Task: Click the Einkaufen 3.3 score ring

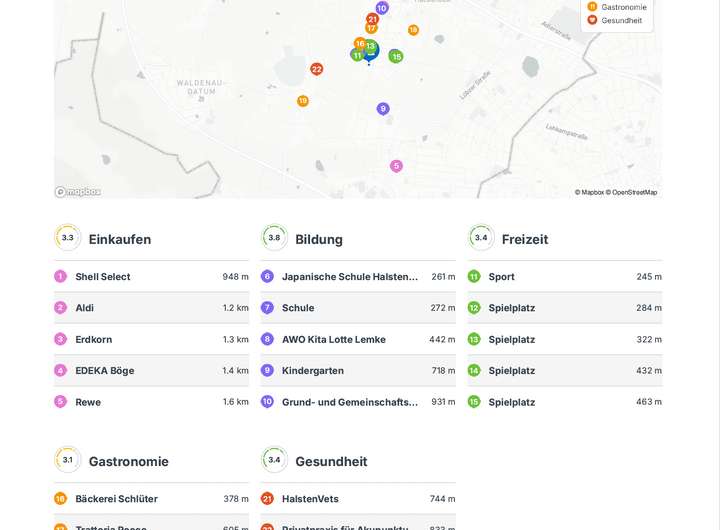Action: [x=67, y=238]
